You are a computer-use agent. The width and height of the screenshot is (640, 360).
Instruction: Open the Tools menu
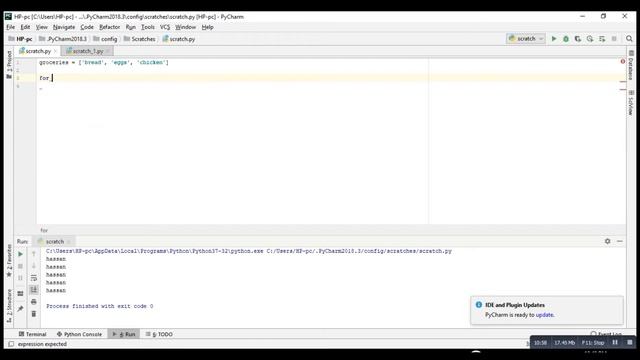pyautogui.click(x=148, y=27)
